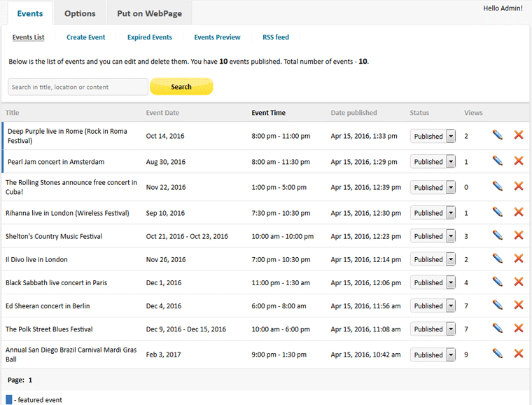This screenshot has width=532, height=405.
Task: Edit the Black Sabbath Paris concert event
Action: pyautogui.click(x=498, y=282)
